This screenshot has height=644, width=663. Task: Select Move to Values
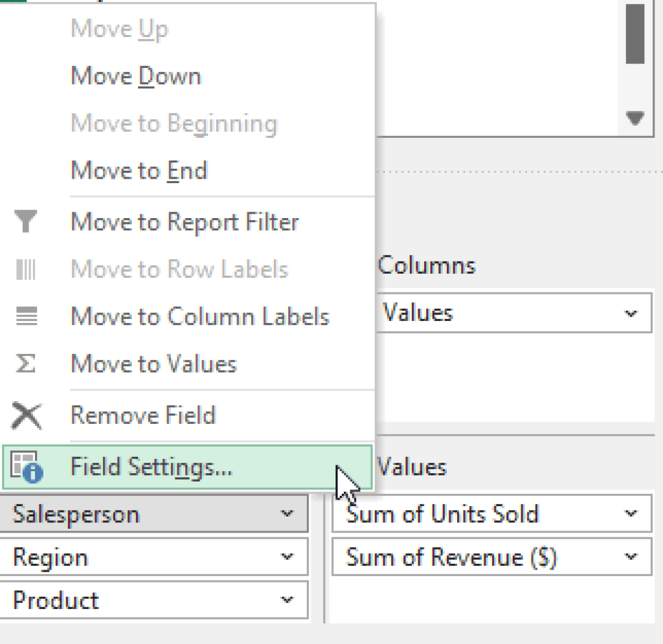point(153,364)
